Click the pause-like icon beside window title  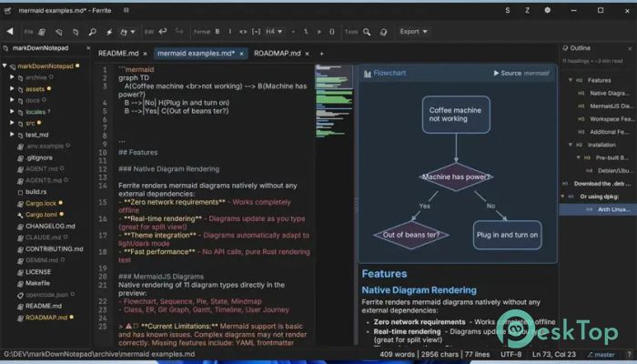tap(126, 10)
